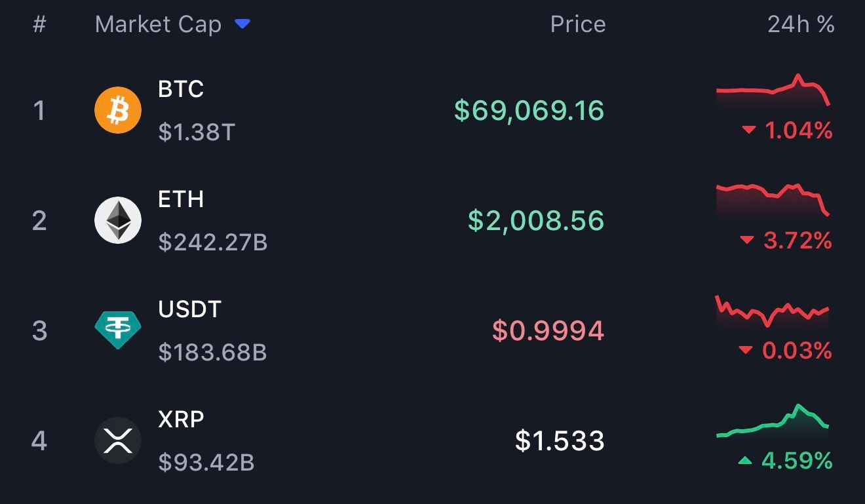
Task: Sort by the # rank column header
Action: tap(39, 25)
